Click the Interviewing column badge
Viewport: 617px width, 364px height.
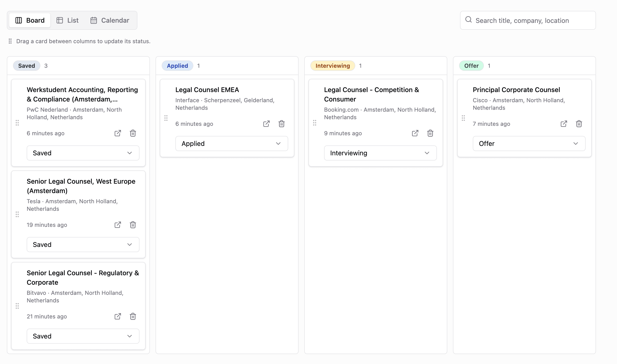[333, 66]
